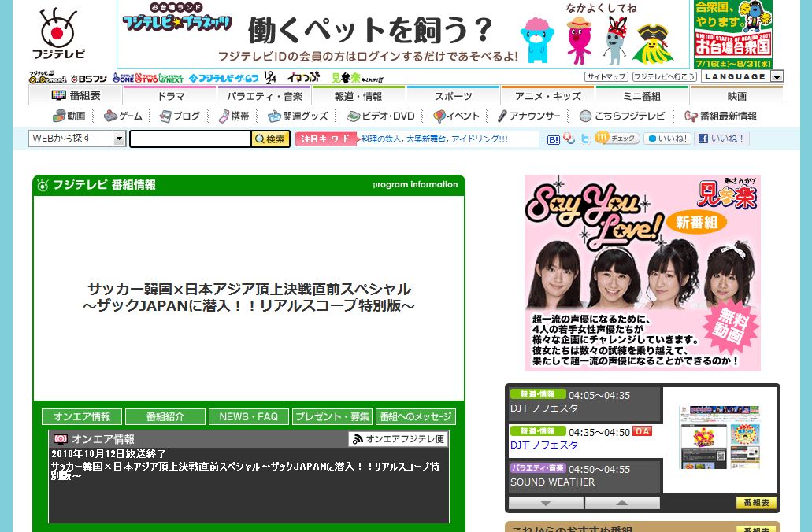The image size is (812, 532).
Task: Click the サイトマップ link
Action: [606, 76]
